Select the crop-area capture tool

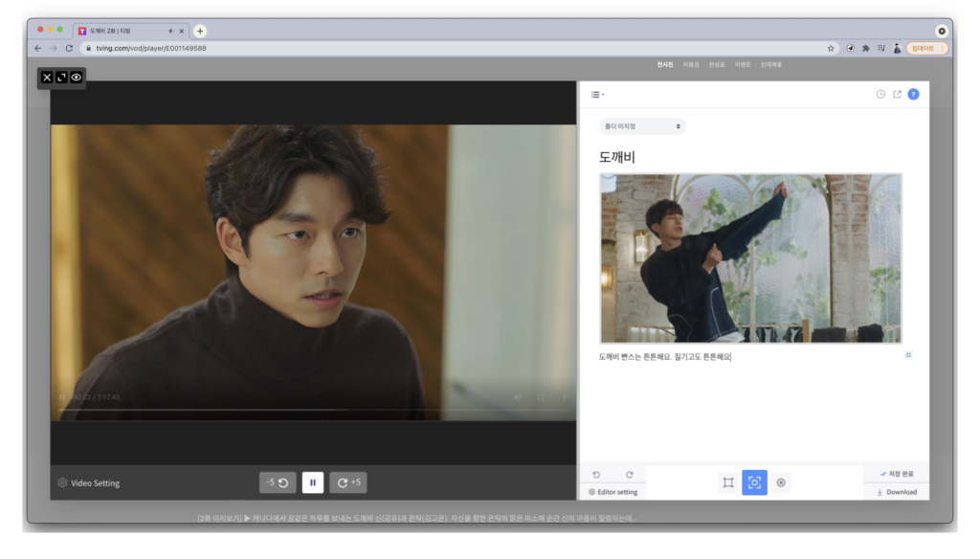click(x=728, y=482)
